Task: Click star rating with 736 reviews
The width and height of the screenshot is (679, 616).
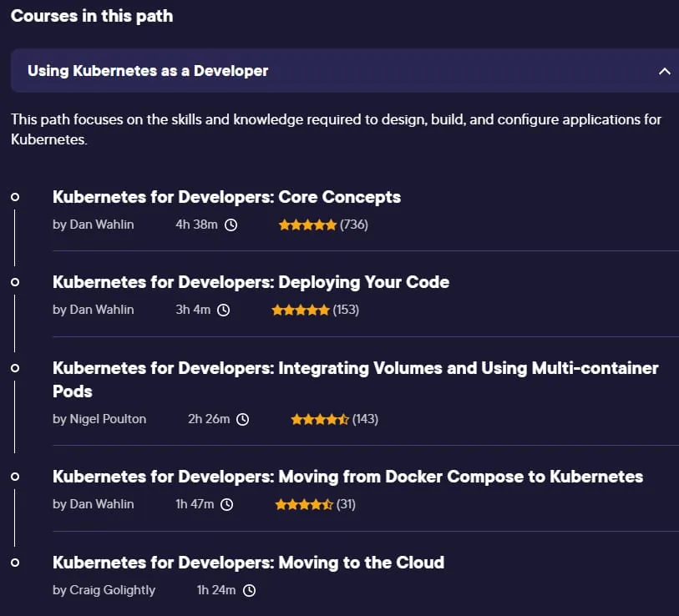Action: pyautogui.click(x=307, y=225)
